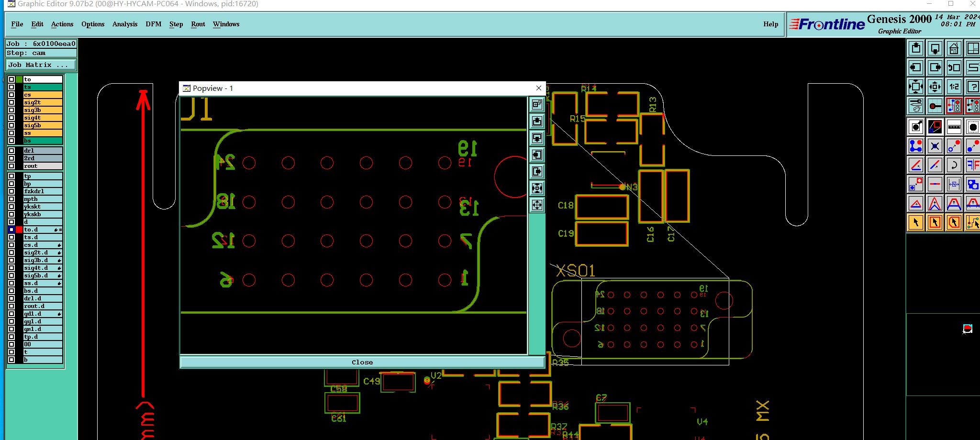The height and width of the screenshot is (440, 980).
Task: Click the pan up icon in main toolbar
Action: click(916, 48)
